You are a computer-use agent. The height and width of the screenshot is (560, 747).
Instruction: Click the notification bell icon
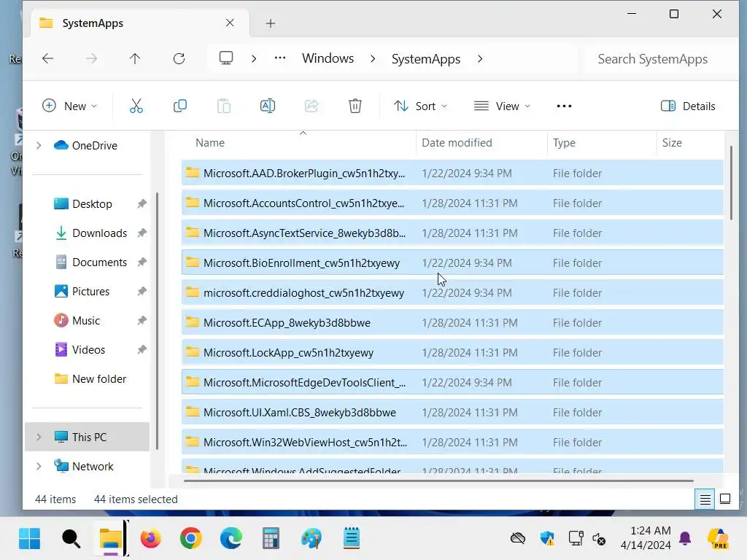coord(685,539)
